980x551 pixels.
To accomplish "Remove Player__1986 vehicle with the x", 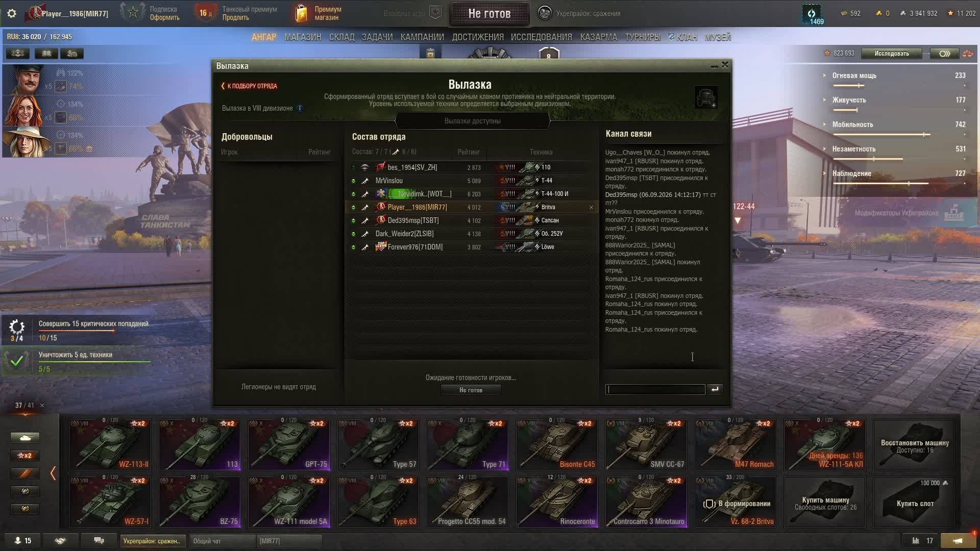I will point(591,207).
